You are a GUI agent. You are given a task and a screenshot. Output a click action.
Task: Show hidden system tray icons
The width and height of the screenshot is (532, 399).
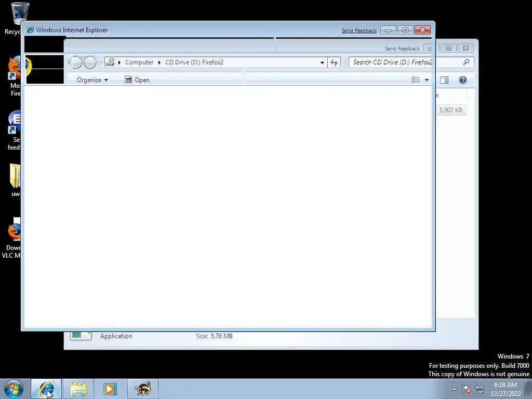(x=454, y=389)
